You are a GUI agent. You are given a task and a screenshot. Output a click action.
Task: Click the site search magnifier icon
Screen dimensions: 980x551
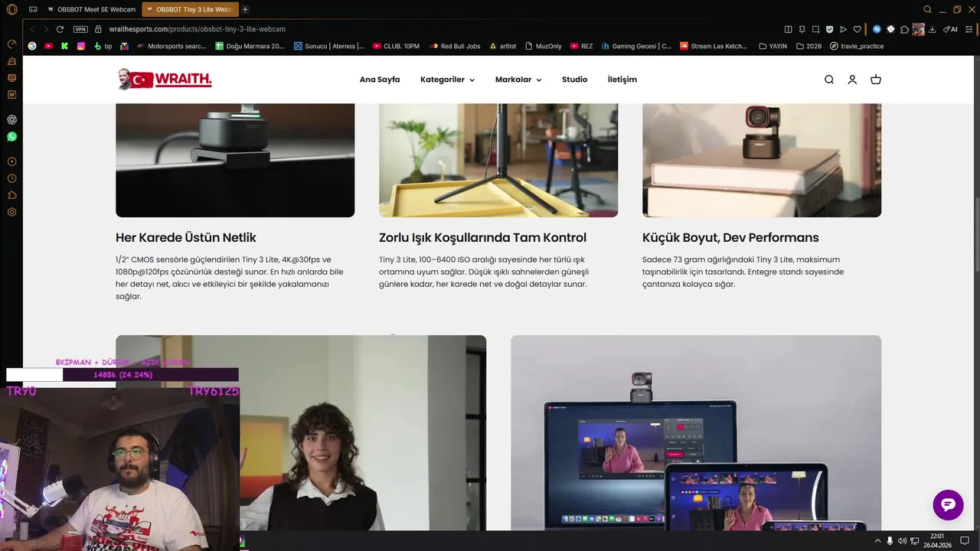(829, 80)
